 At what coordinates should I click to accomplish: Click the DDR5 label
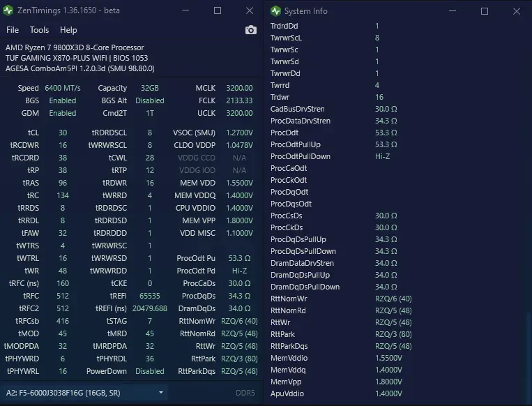point(245,393)
